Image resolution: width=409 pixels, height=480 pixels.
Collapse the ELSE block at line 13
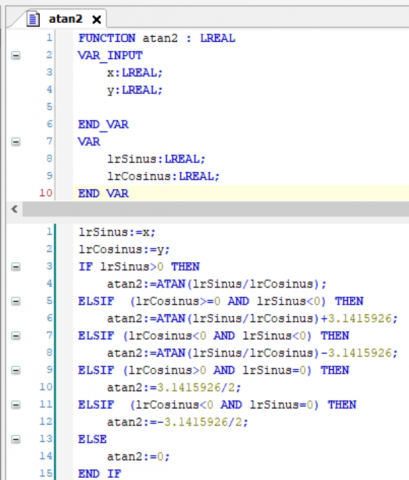[x=16, y=439]
